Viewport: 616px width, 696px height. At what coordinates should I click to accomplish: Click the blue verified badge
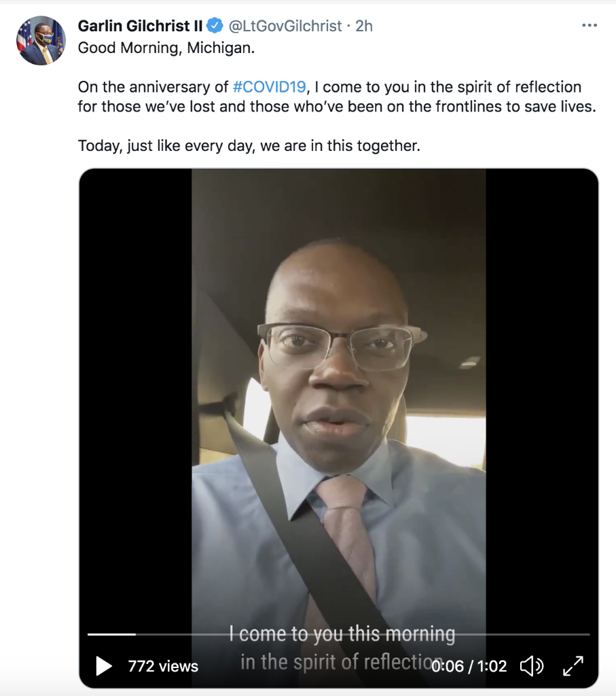point(215,26)
